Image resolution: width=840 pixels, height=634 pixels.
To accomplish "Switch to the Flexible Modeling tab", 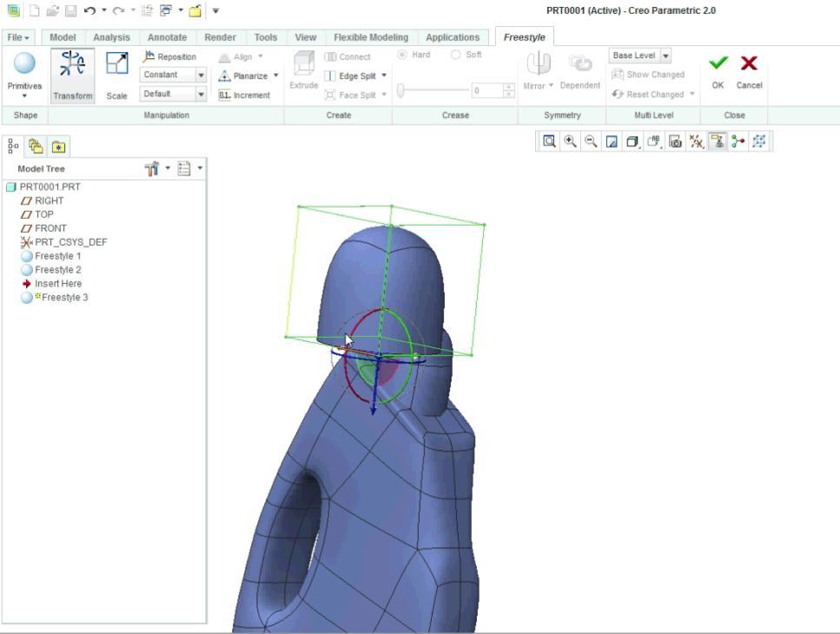I will (371, 37).
